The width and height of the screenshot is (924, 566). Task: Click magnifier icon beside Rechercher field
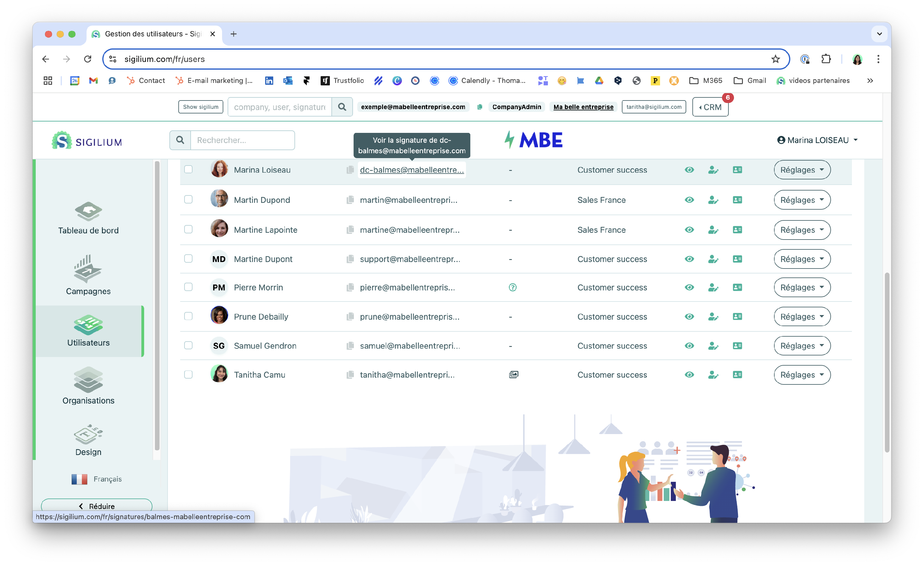[180, 140]
